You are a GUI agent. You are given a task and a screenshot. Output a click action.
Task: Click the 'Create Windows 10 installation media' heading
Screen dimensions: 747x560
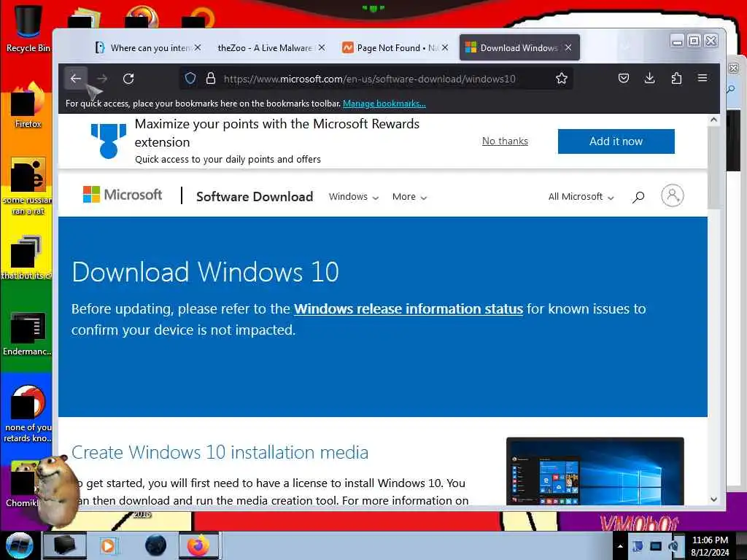click(220, 452)
